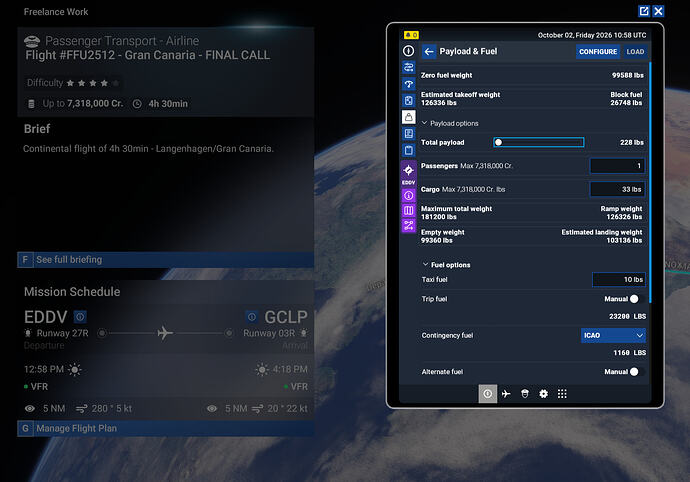Click the airplane icon in tablet bottom bar
The image size is (690, 482).
point(506,394)
